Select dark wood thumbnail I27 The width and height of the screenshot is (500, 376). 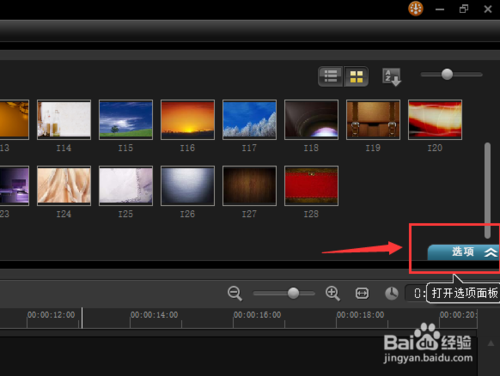pyautogui.click(x=249, y=186)
